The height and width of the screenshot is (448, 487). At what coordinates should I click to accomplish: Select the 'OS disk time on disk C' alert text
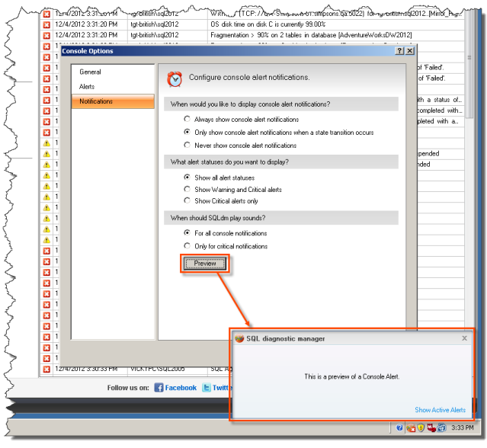(x=268, y=24)
